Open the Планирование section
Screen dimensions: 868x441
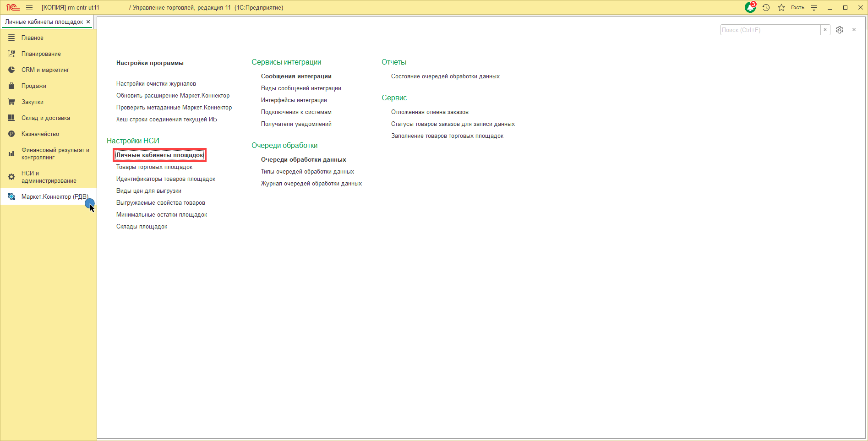click(x=41, y=54)
